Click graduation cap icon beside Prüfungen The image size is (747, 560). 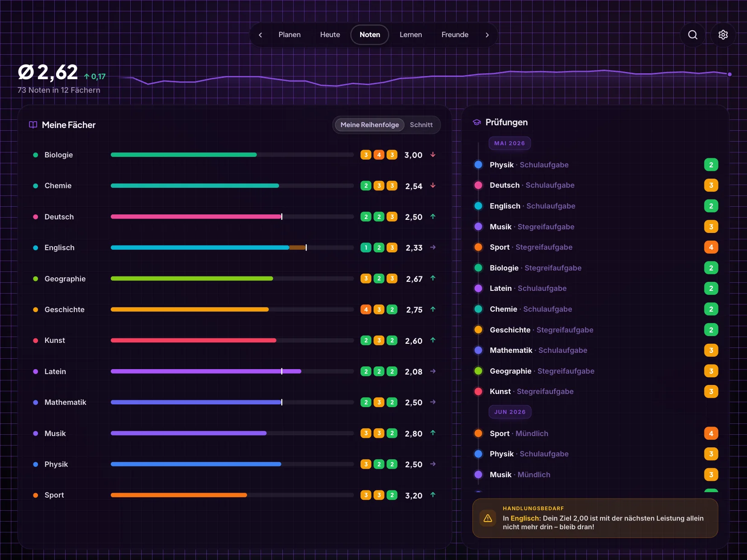click(x=477, y=122)
